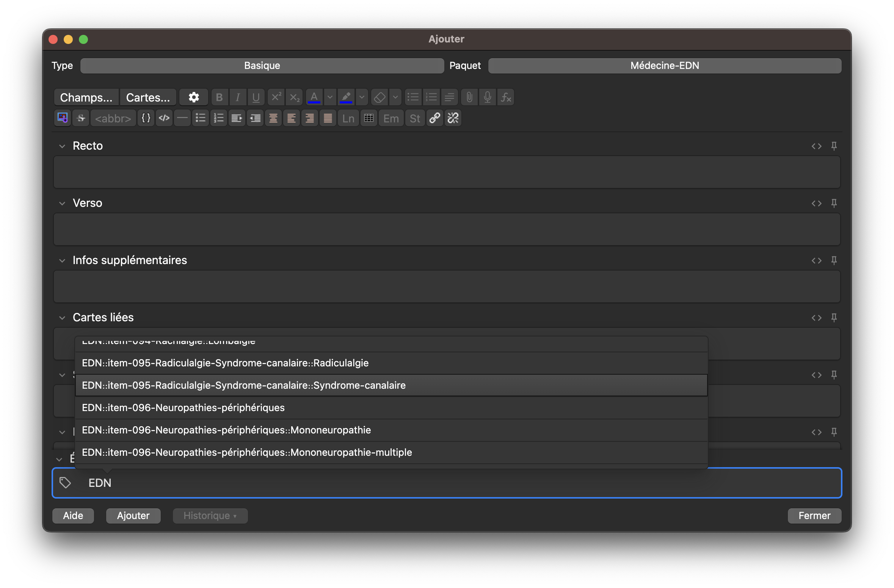Toggle underline formatting in the toolbar
894x588 pixels.
coord(256,97)
